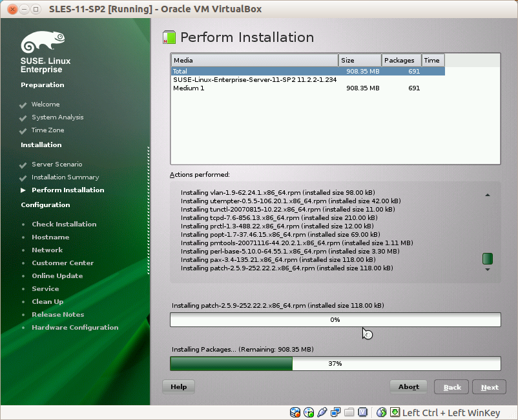Click the Welcome step in sidebar
The height and width of the screenshot is (420, 518).
point(46,105)
